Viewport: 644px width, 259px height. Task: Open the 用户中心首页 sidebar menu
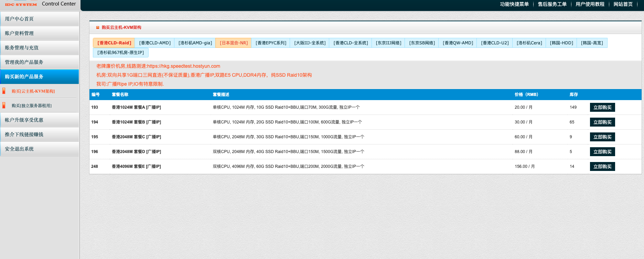[x=40, y=19]
